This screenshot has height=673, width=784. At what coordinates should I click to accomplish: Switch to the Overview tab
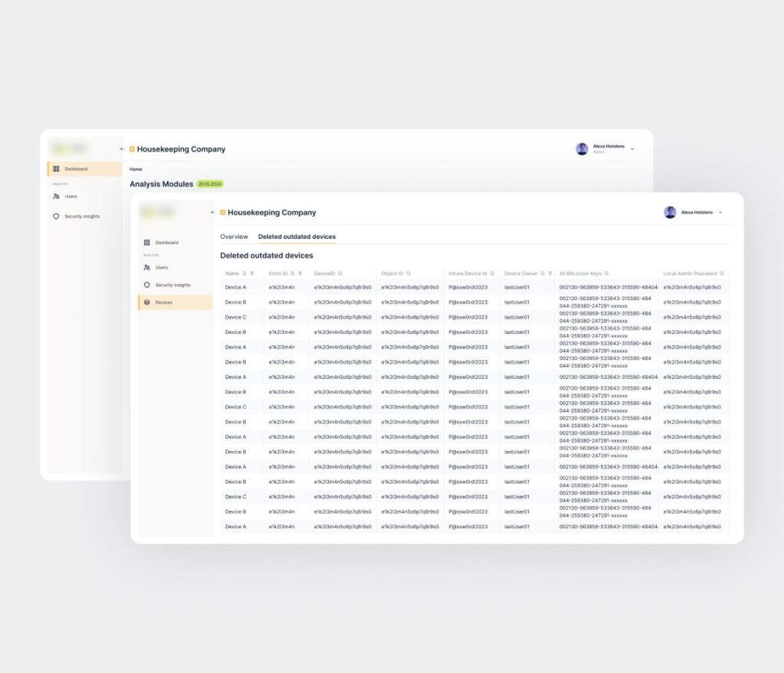[x=234, y=237]
